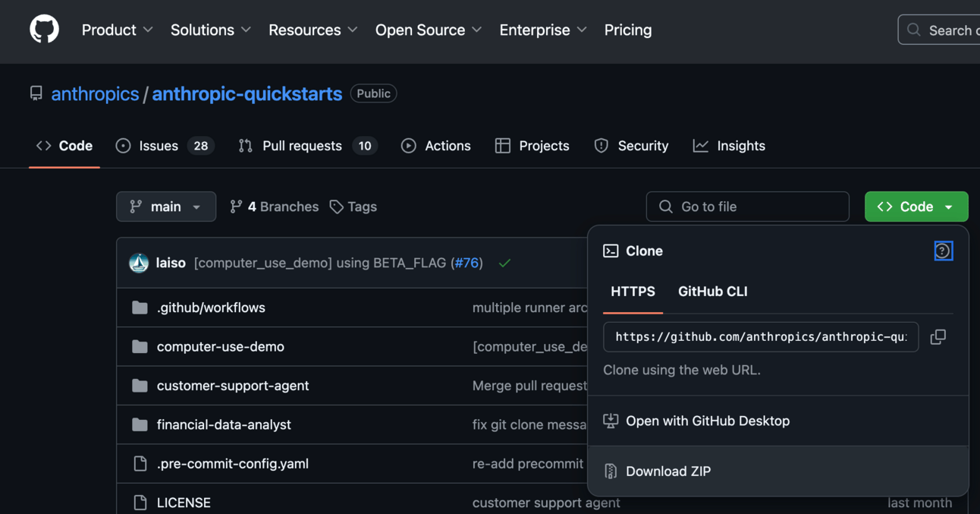Viewport: 980px width, 514px height.
Task: Open pull request #76 link
Action: tap(466, 263)
